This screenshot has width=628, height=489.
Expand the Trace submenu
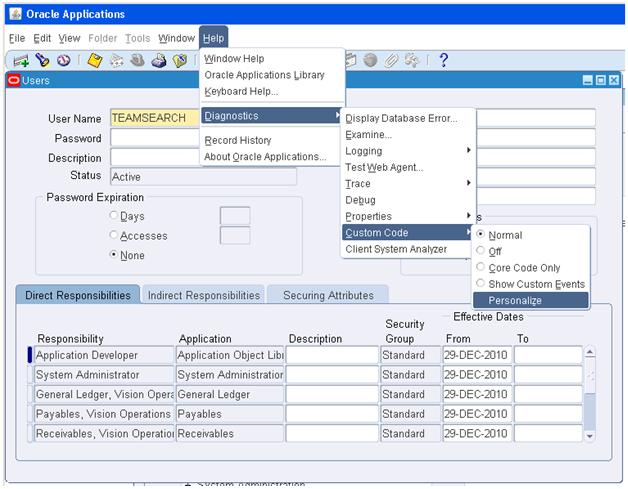(408, 184)
